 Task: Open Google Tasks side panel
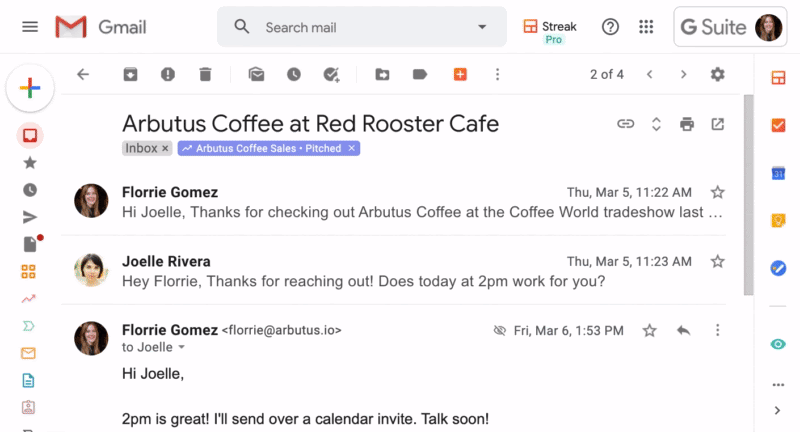pyautogui.click(x=778, y=268)
